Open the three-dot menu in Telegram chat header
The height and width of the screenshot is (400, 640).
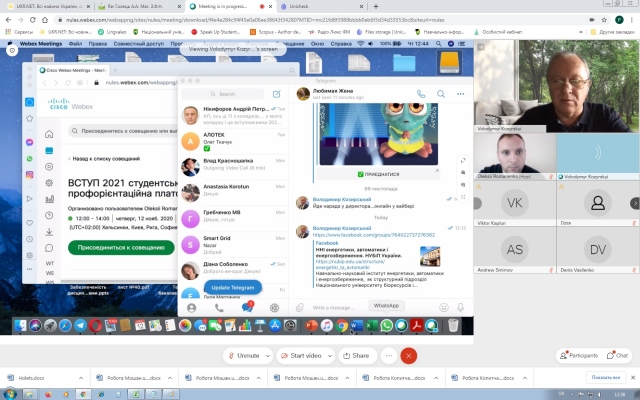460,94
